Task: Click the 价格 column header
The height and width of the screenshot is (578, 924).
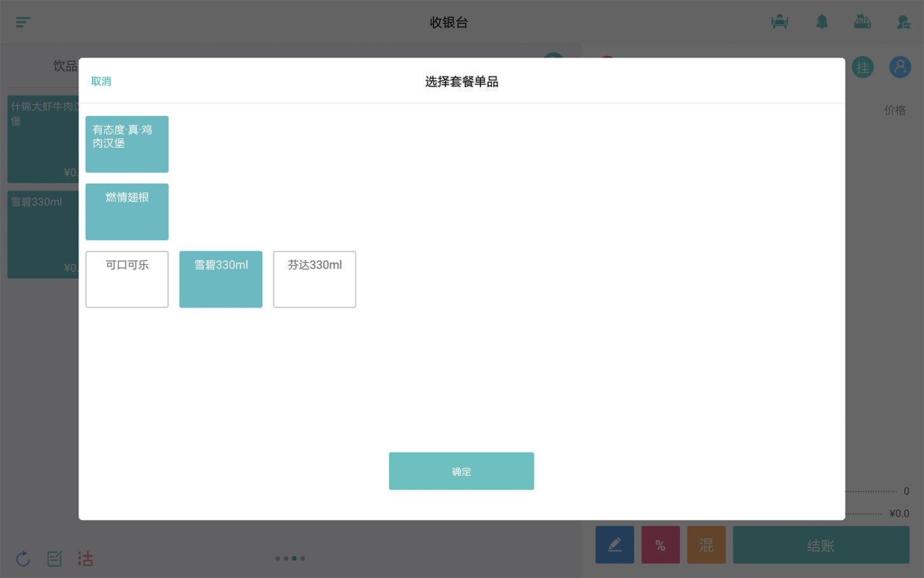Action: (895, 110)
